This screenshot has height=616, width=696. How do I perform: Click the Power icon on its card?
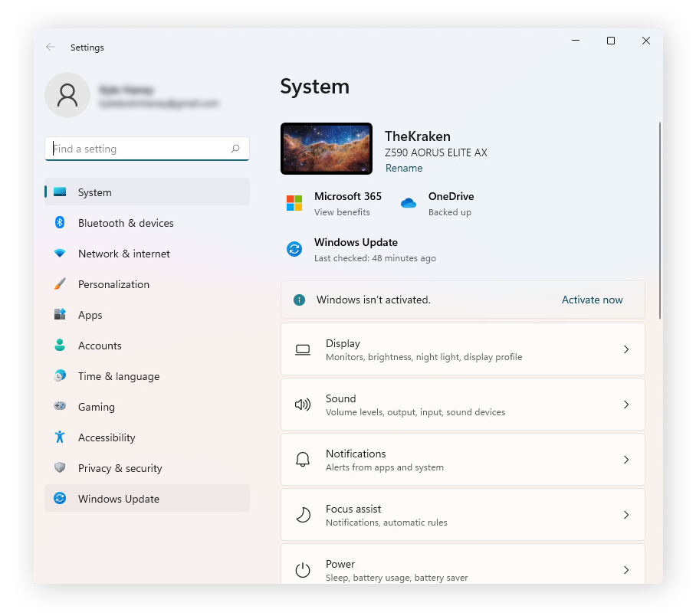point(303,570)
